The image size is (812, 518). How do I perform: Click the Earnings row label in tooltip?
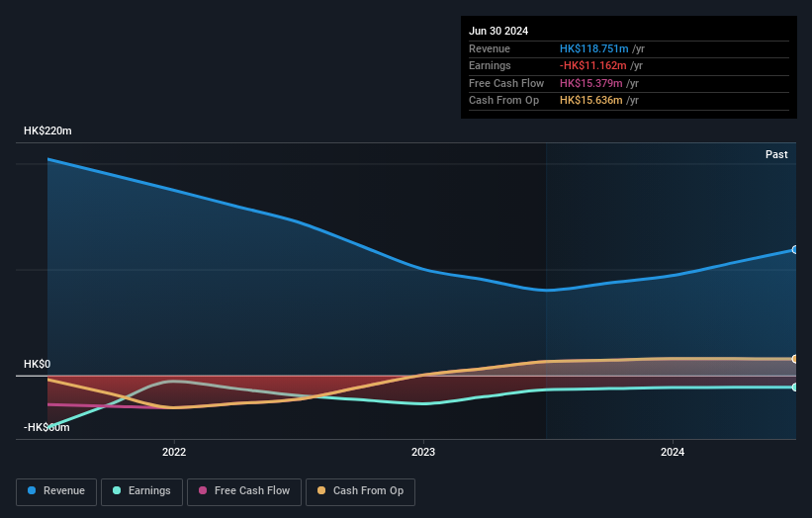click(490, 65)
